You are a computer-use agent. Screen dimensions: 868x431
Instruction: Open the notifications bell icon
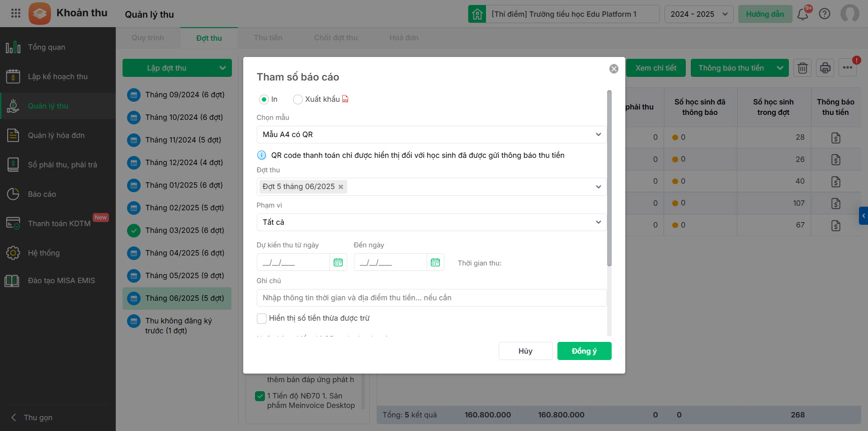[803, 14]
